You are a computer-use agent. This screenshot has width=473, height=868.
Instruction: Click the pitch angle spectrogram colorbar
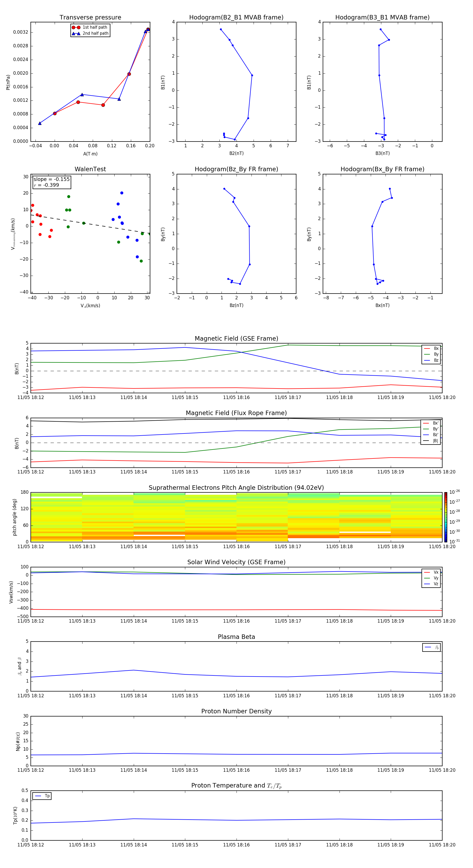(446, 517)
